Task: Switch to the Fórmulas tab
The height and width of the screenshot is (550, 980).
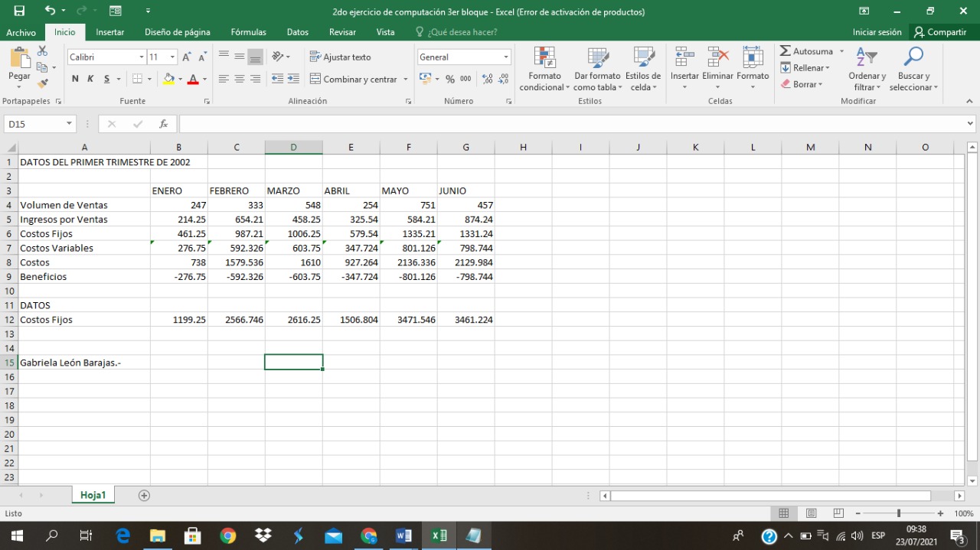Action: [249, 32]
